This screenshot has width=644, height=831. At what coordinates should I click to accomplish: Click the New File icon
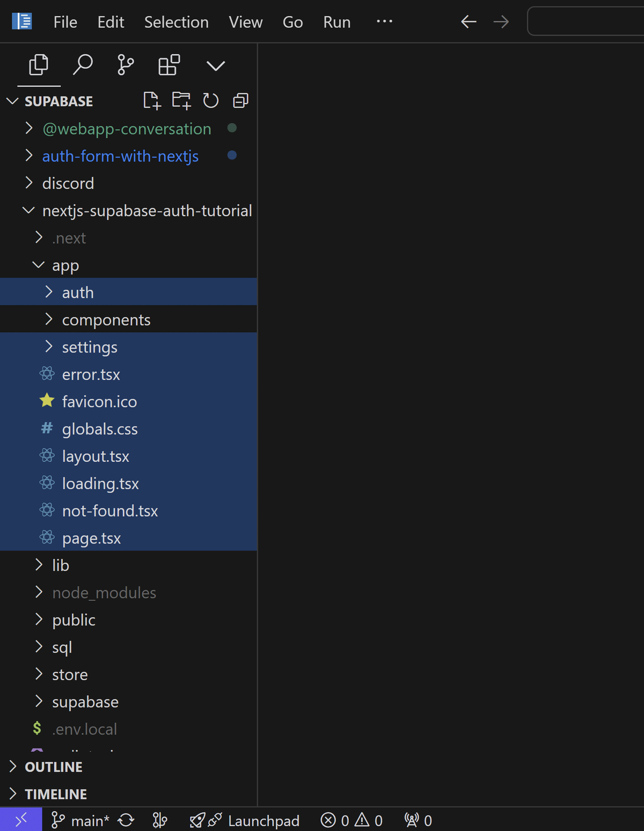(152, 100)
